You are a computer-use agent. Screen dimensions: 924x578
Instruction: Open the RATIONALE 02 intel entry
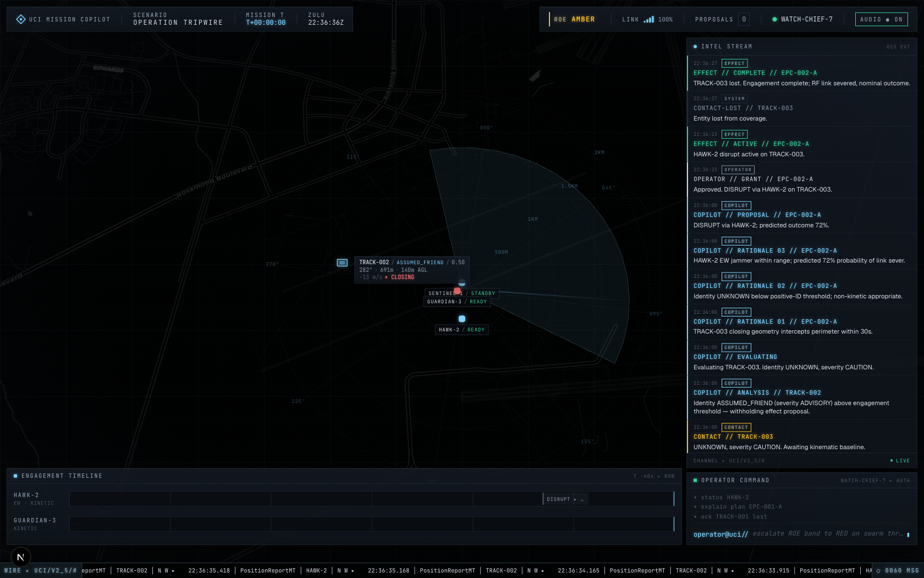801,286
